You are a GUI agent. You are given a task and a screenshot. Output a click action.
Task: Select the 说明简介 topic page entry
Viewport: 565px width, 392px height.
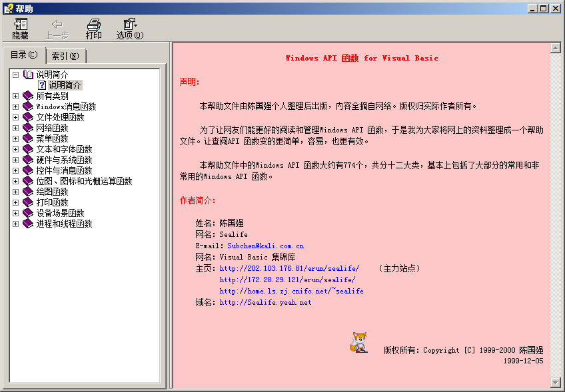pos(65,85)
